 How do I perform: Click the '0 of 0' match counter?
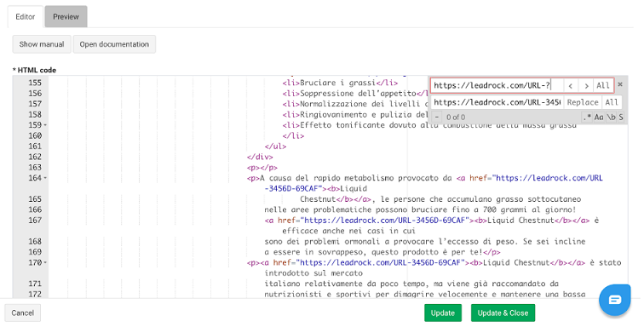pos(456,117)
